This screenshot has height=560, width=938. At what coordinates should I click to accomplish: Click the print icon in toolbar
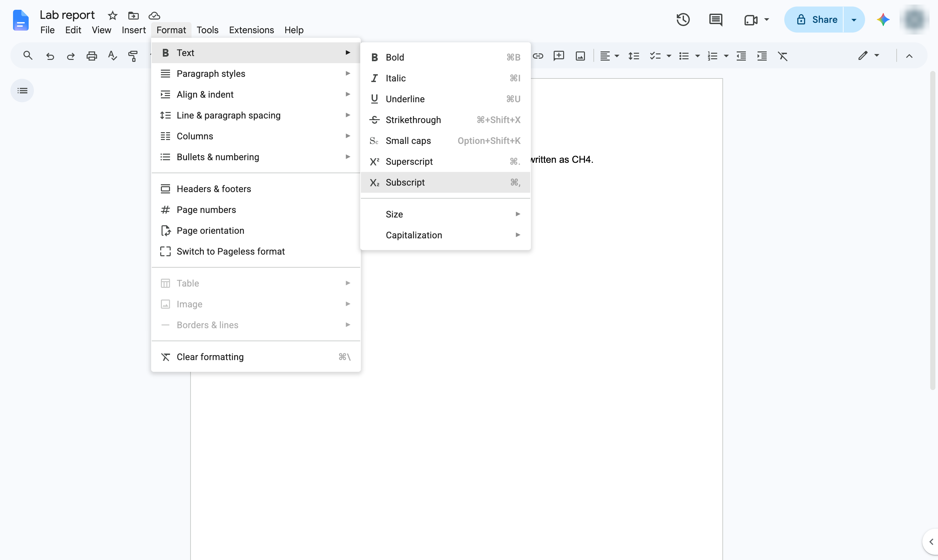(x=92, y=56)
